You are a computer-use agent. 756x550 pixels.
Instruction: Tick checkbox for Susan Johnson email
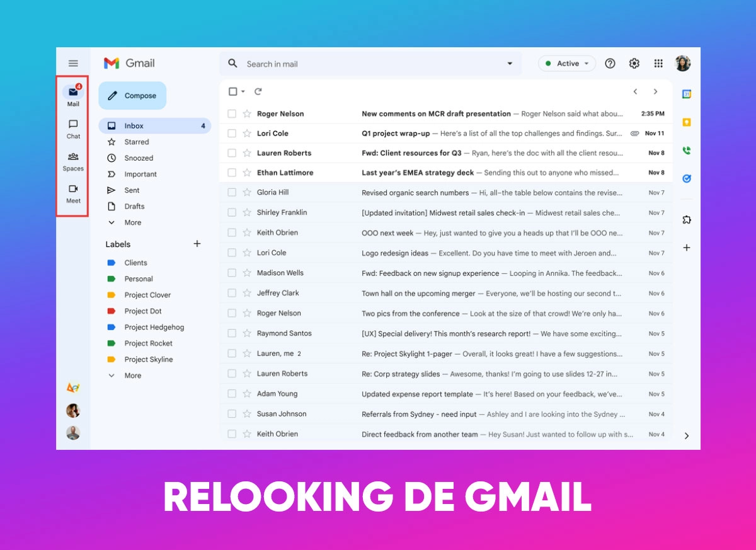[232, 415]
